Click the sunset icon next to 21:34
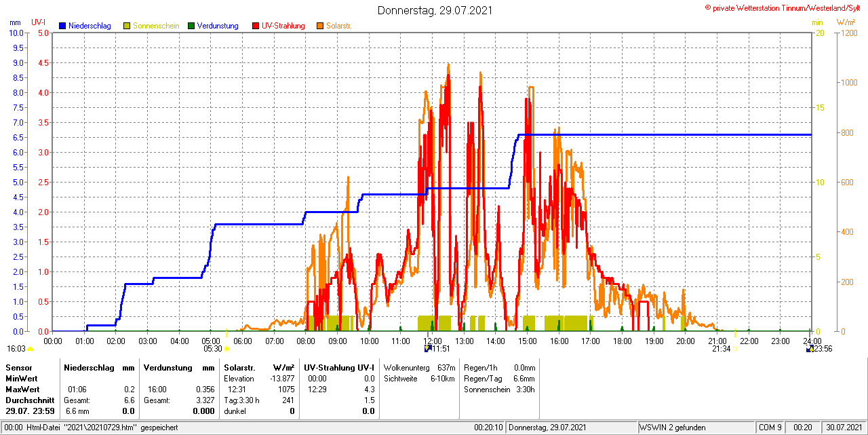This screenshot has width=868, height=435. [x=735, y=349]
